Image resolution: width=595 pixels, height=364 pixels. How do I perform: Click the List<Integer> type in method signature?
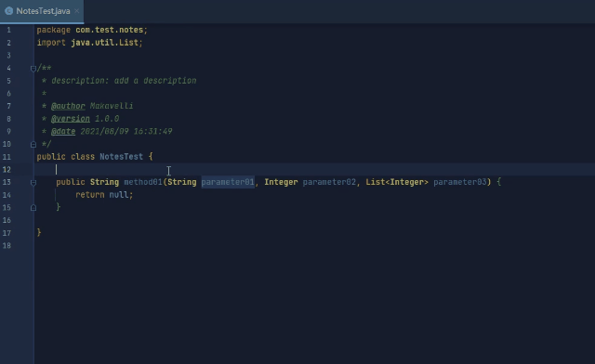point(397,182)
